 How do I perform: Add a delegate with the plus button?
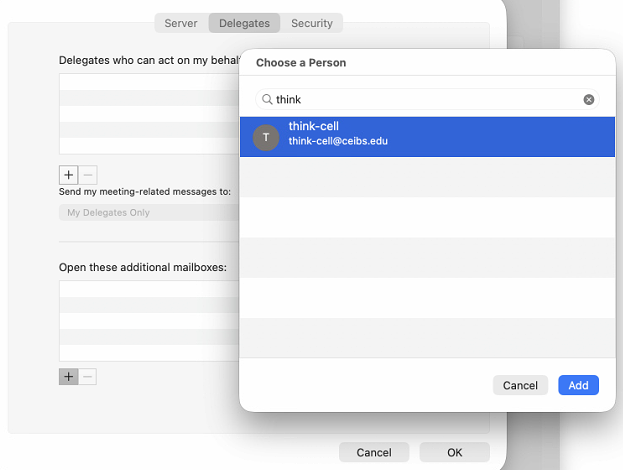click(68, 174)
